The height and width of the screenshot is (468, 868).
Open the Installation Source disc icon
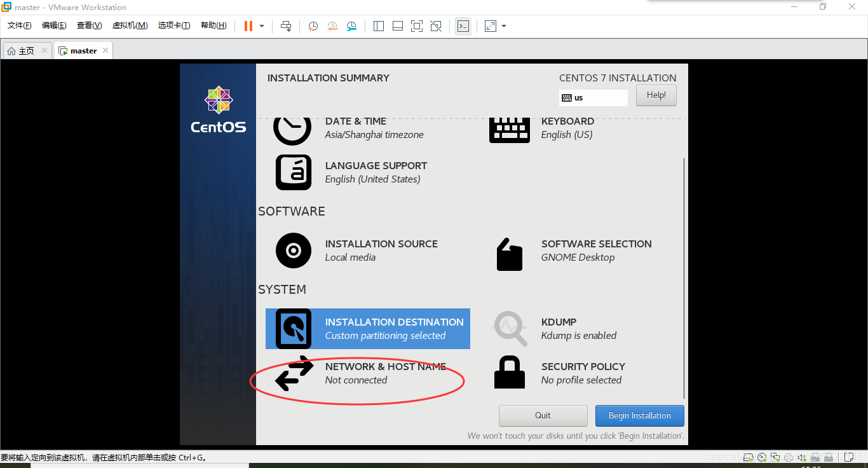click(x=294, y=251)
